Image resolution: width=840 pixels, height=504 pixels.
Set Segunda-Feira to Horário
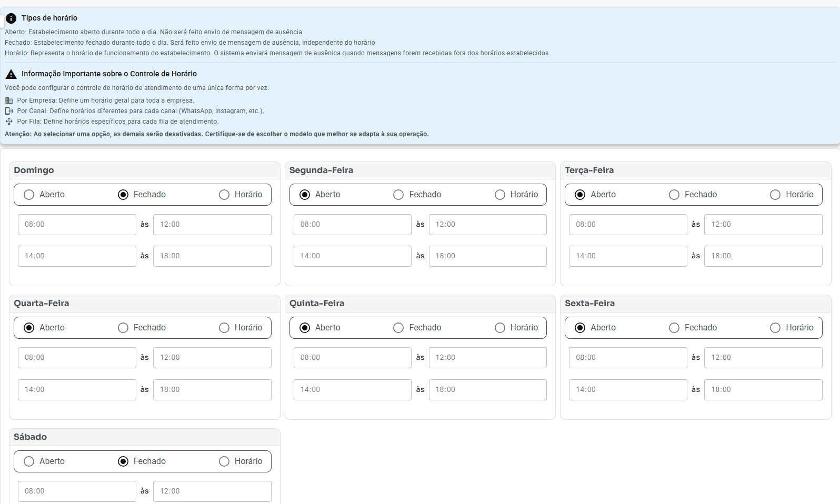[500, 195]
